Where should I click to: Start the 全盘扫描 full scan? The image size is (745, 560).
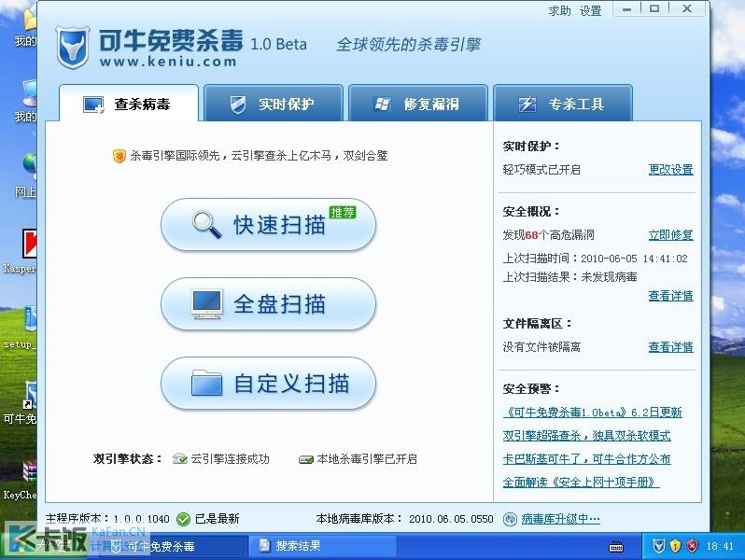269,304
